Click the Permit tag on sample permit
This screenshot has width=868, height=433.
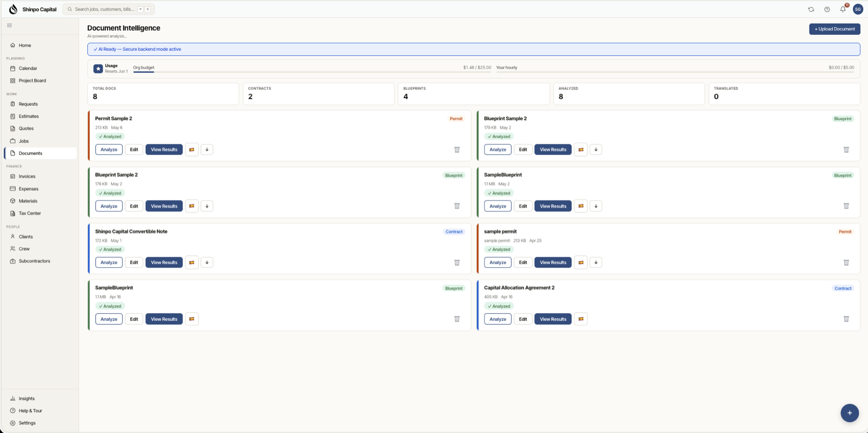pyautogui.click(x=845, y=232)
